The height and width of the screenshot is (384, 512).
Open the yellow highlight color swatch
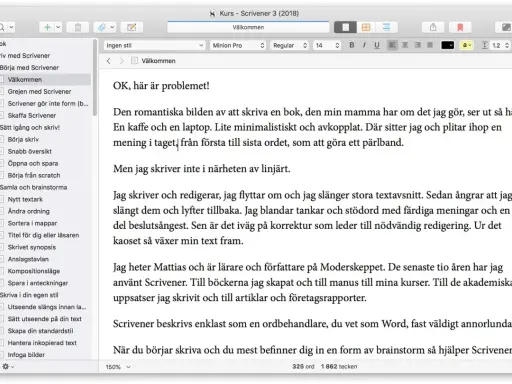[466, 45]
